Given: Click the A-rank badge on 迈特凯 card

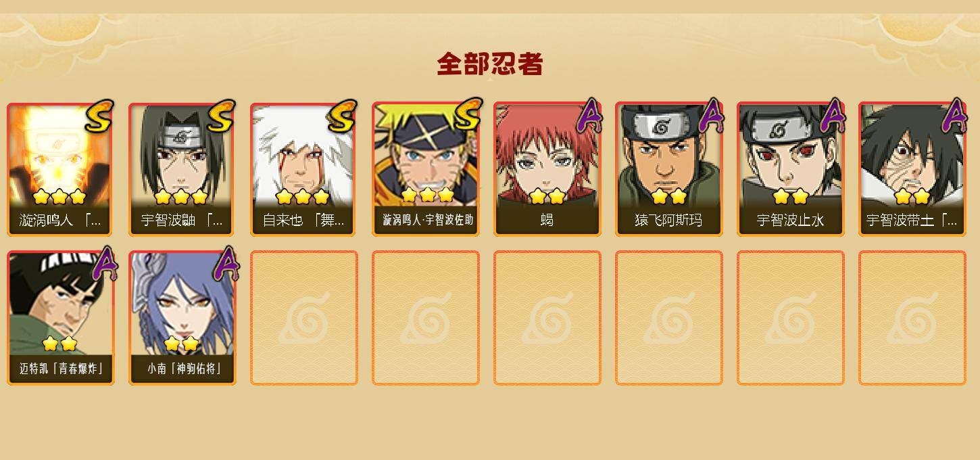Looking at the screenshot, I should click(x=104, y=264).
